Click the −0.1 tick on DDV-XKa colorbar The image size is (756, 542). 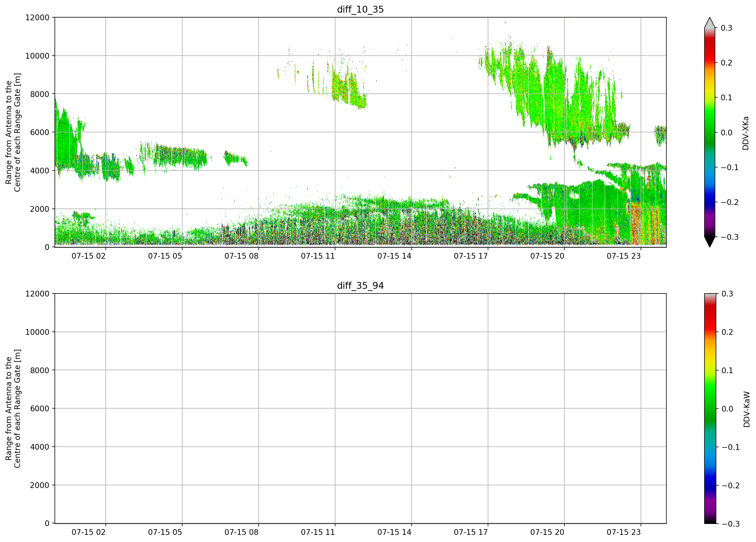(730, 167)
